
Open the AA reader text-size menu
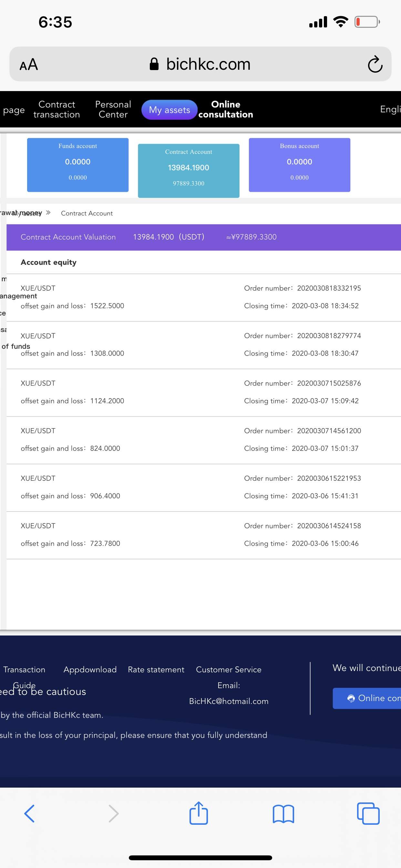(x=29, y=64)
